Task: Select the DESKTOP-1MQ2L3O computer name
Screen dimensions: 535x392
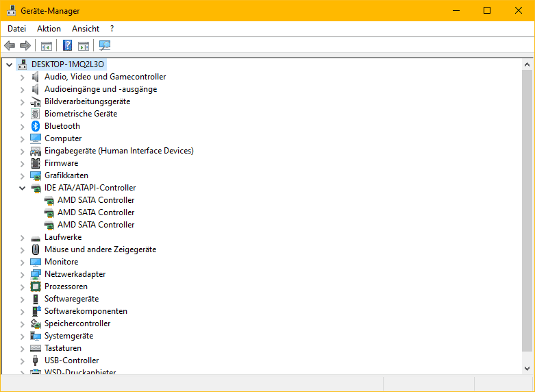Action: pos(68,64)
